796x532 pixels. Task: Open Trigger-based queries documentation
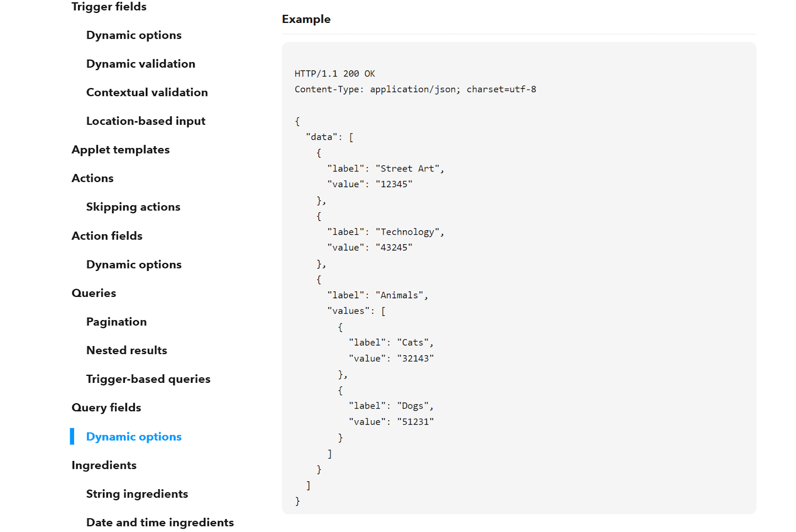click(148, 379)
